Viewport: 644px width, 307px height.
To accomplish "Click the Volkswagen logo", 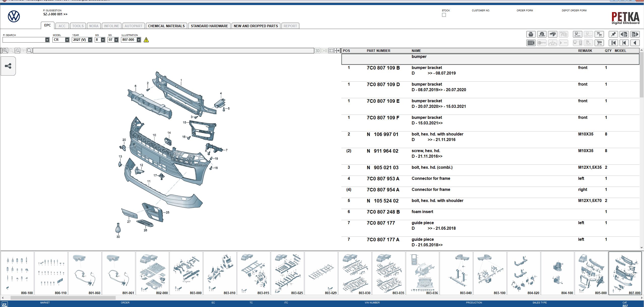I will [x=14, y=16].
